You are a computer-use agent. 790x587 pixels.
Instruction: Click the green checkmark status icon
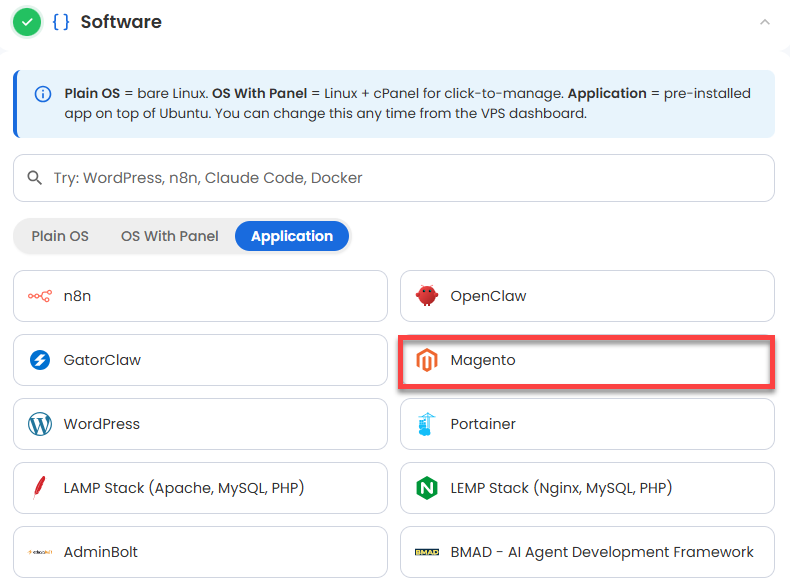(x=27, y=22)
